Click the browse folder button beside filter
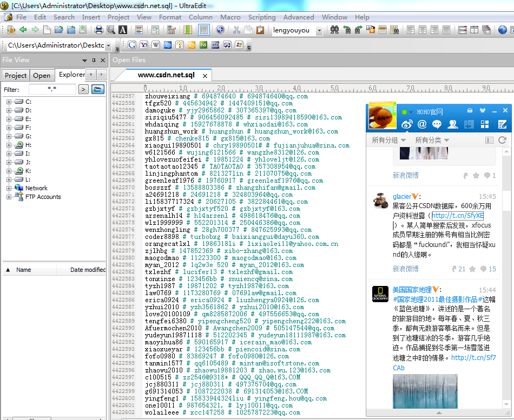This screenshot has width=514, height=420. click(x=98, y=89)
